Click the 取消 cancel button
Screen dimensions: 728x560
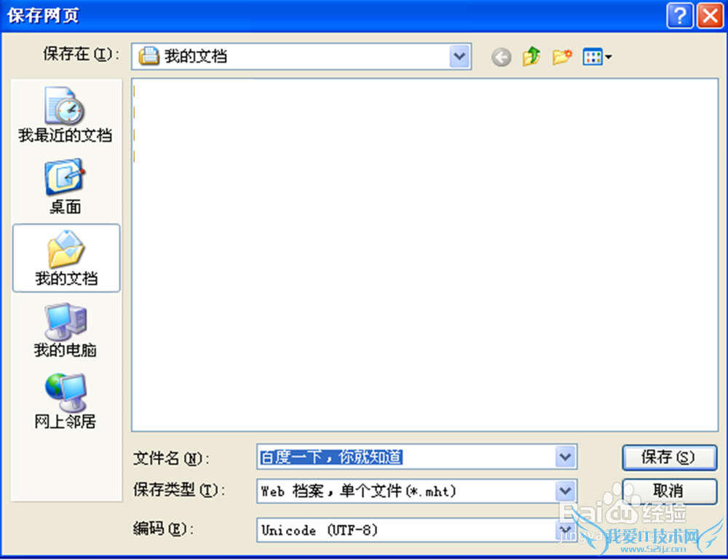(x=669, y=491)
